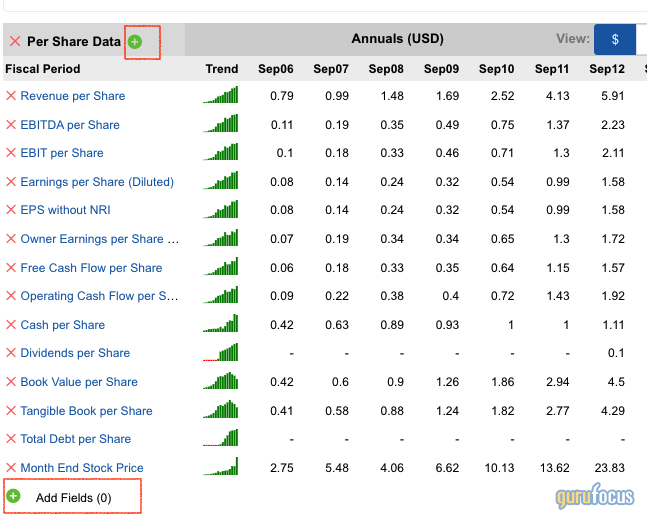Click the Annuals (USD) heading

coord(397,38)
